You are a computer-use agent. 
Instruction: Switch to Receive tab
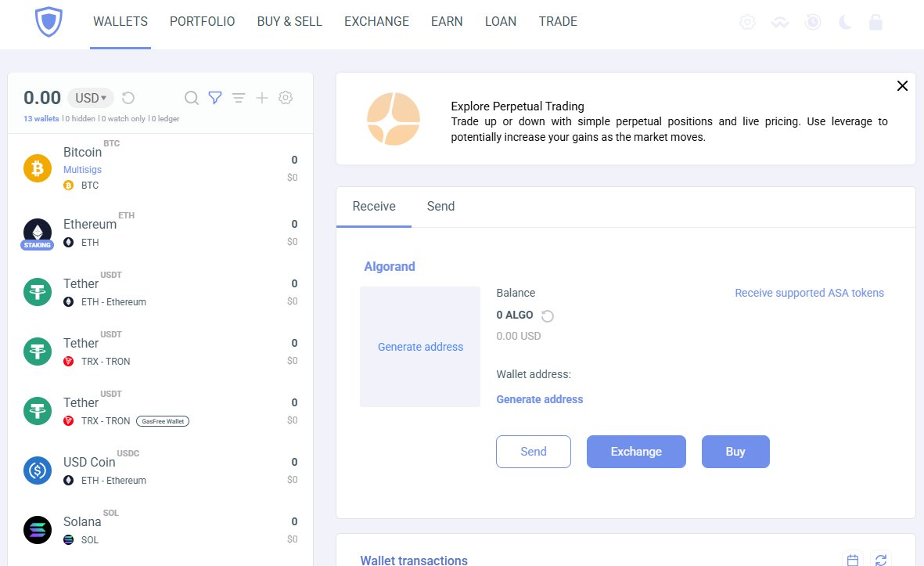click(x=374, y=207)
